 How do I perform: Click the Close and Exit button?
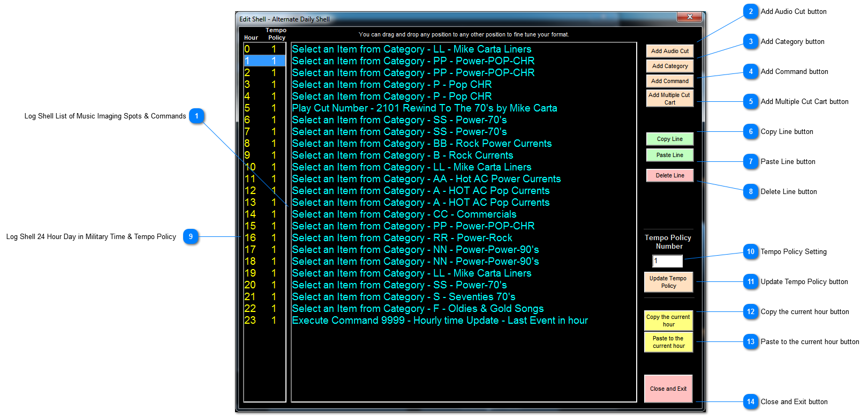point(668,389)
